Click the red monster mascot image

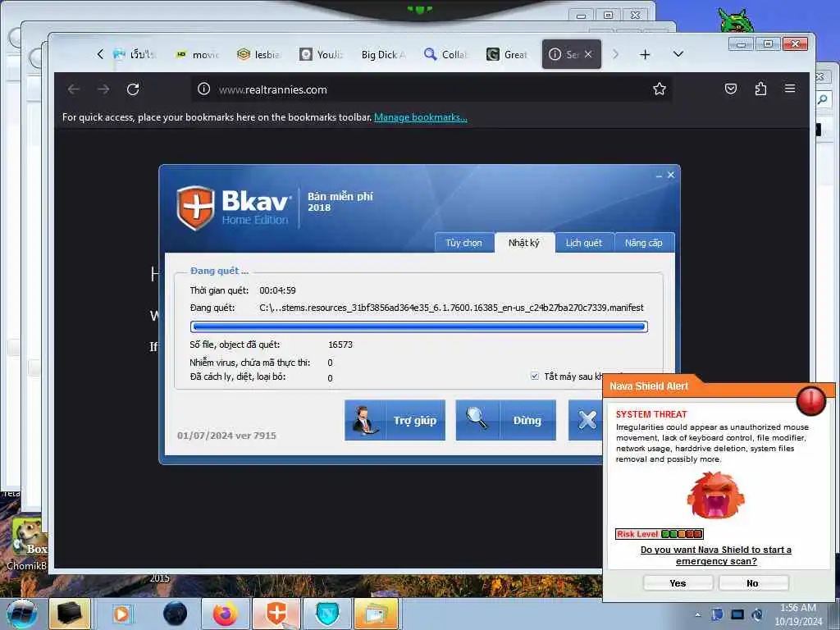click(715, 495)
